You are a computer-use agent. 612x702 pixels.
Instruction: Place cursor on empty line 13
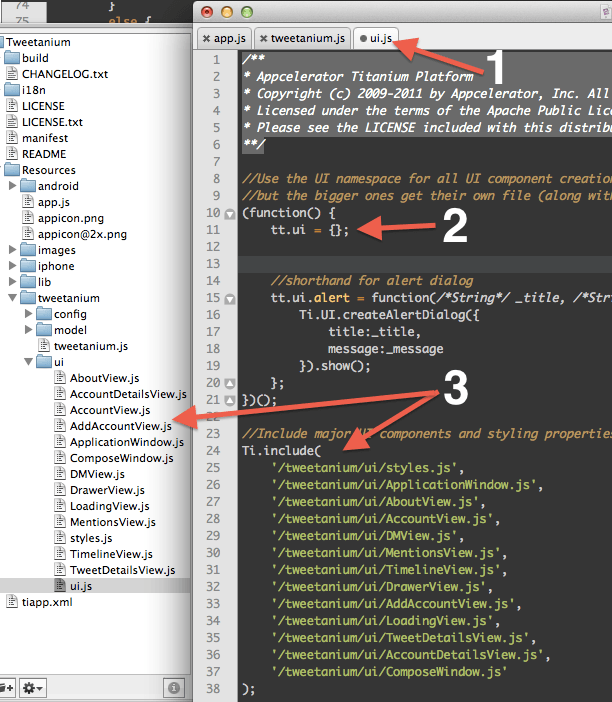point(425,264)
